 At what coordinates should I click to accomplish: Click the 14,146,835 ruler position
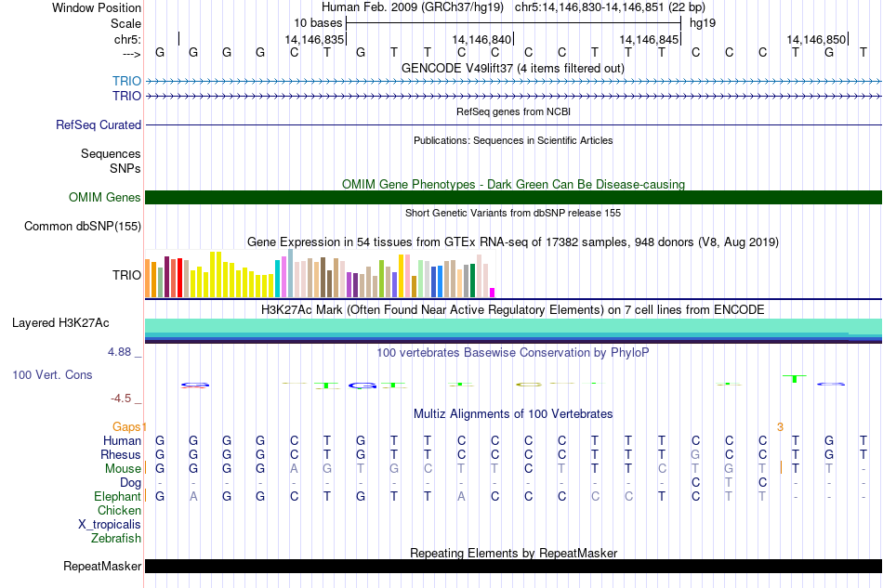[314, 39]
